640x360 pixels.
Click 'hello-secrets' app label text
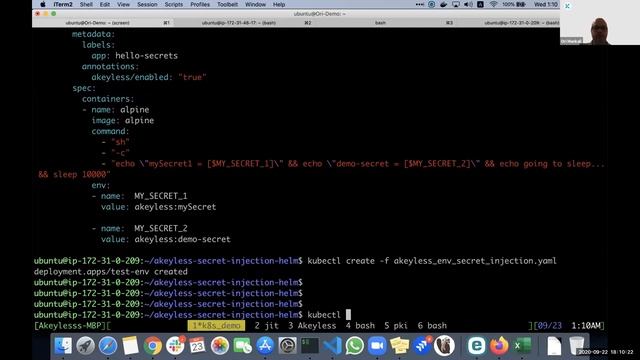click(147, 56)
